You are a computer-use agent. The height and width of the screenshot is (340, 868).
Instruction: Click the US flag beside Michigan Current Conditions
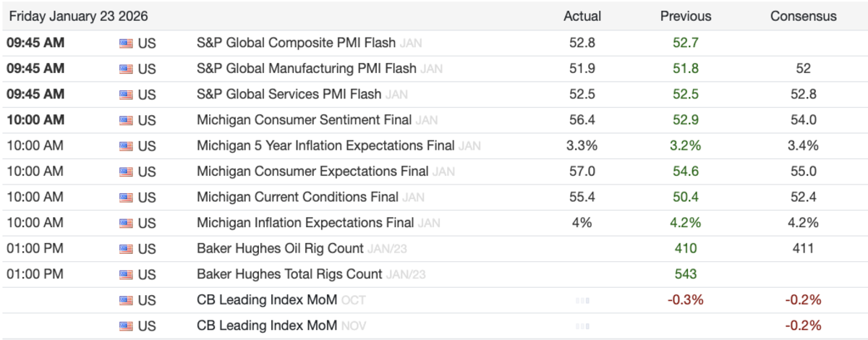tap(126, 197)
